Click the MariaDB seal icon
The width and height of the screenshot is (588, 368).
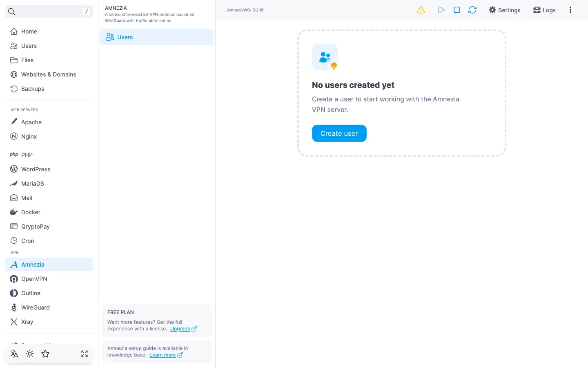point(14,184)
